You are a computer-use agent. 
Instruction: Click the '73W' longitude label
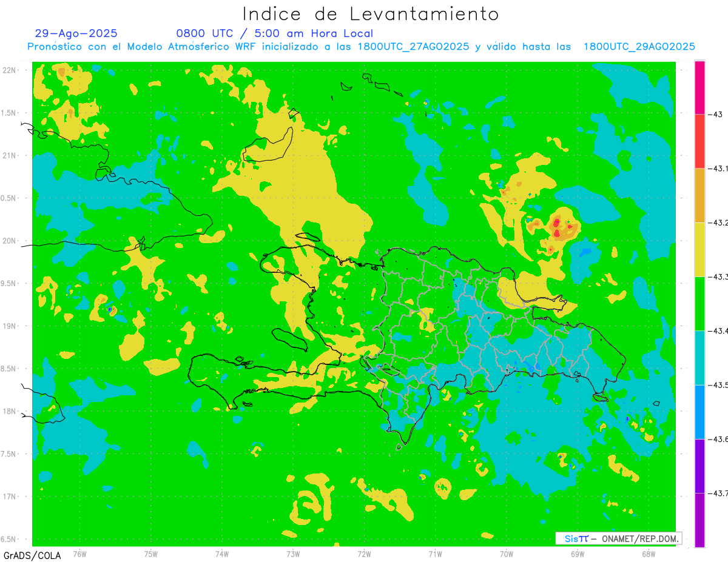pos(293,554)
